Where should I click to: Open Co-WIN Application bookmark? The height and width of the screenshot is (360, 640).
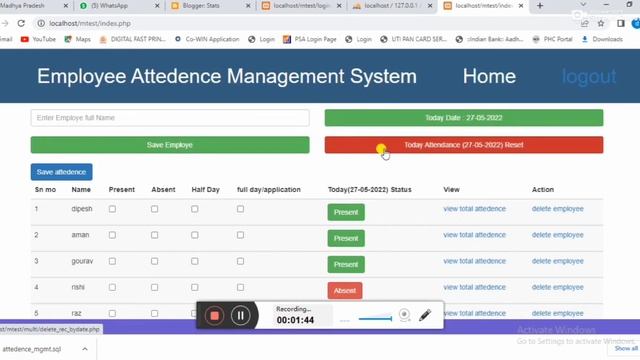pos(207,39)
